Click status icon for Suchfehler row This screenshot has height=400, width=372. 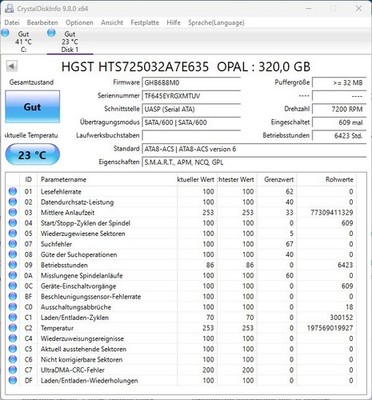tap(13, 244)
